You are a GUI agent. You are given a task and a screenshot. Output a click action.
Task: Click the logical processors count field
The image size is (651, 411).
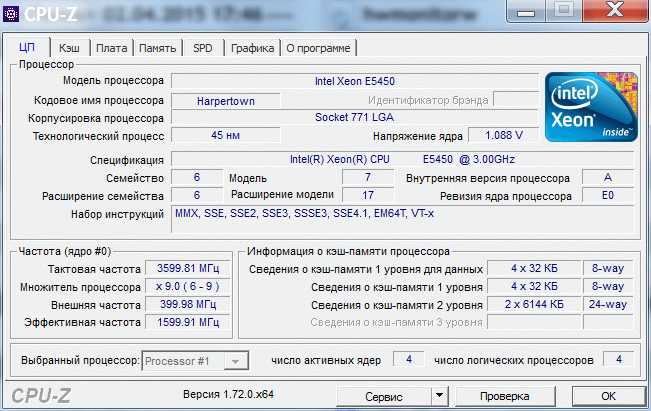pyautogui.click(x=619, y=360)
